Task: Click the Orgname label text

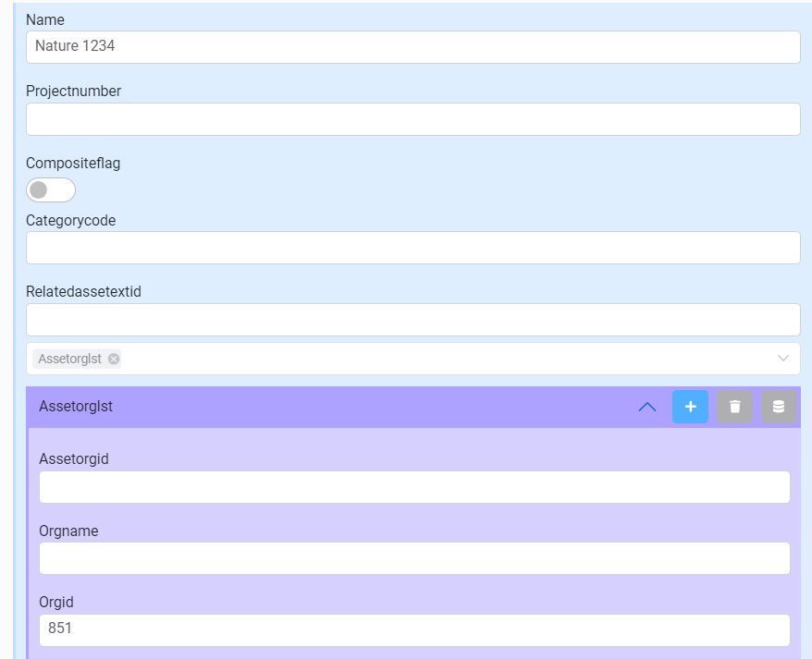Action: (68, 531)
